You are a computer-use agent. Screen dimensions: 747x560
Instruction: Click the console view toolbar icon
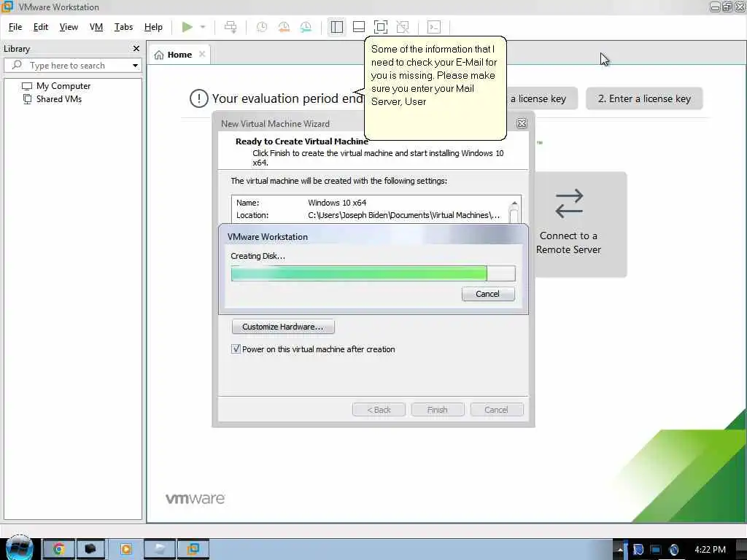pos(434,27)
